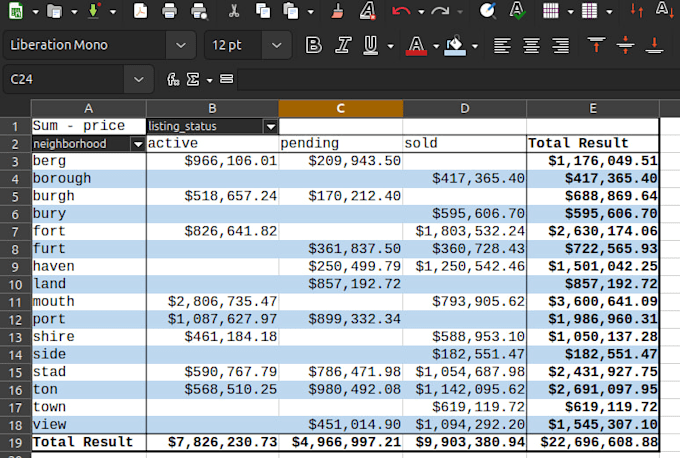Open Sort dialog with arrows icon

tap(637, 11)
